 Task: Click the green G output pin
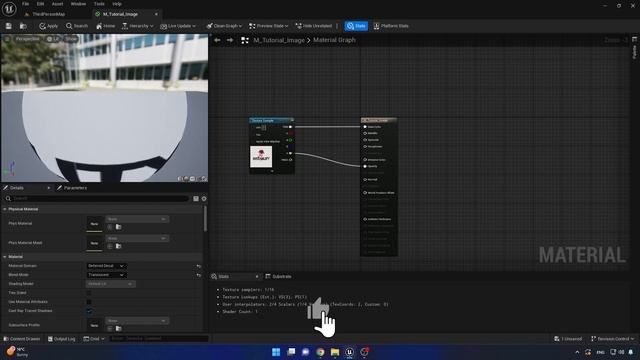click(x=290, y=140)
